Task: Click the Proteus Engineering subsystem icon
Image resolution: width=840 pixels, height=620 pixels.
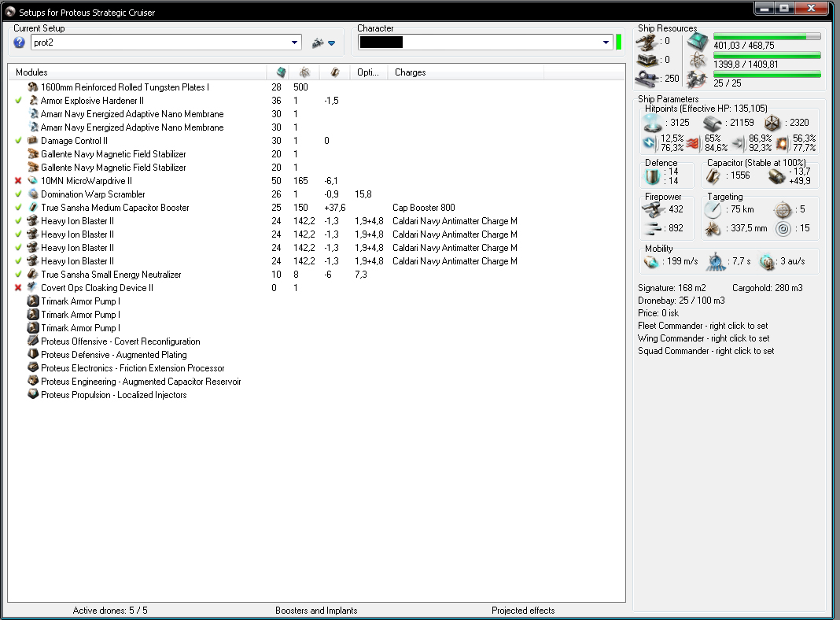Action: click(33, 382)
